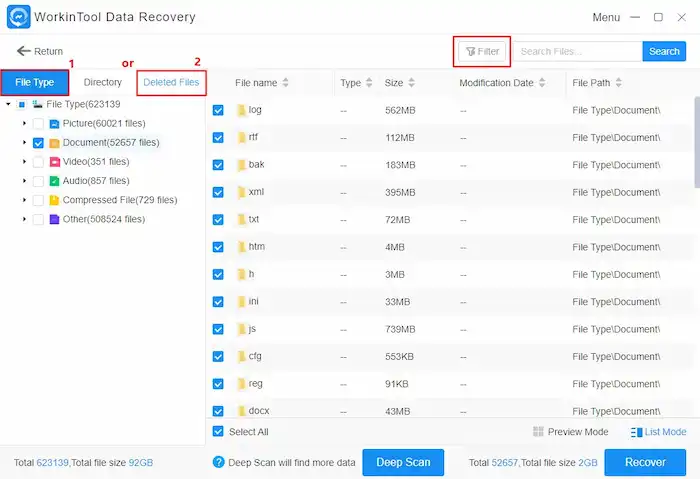Image resolution: width=700 pixels, height=479 pixels.
Task: Expand the Picture tree node
Action: click(x=24, y=124)
